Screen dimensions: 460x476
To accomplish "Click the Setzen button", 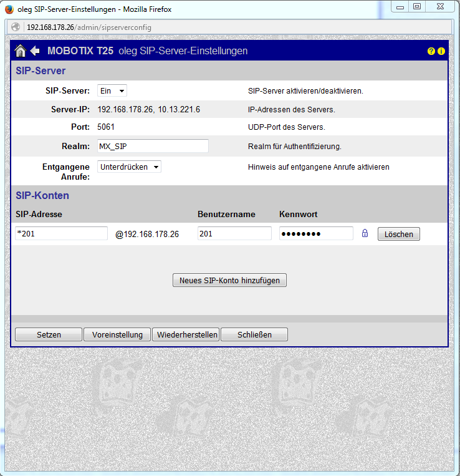I will click(49, 334).
